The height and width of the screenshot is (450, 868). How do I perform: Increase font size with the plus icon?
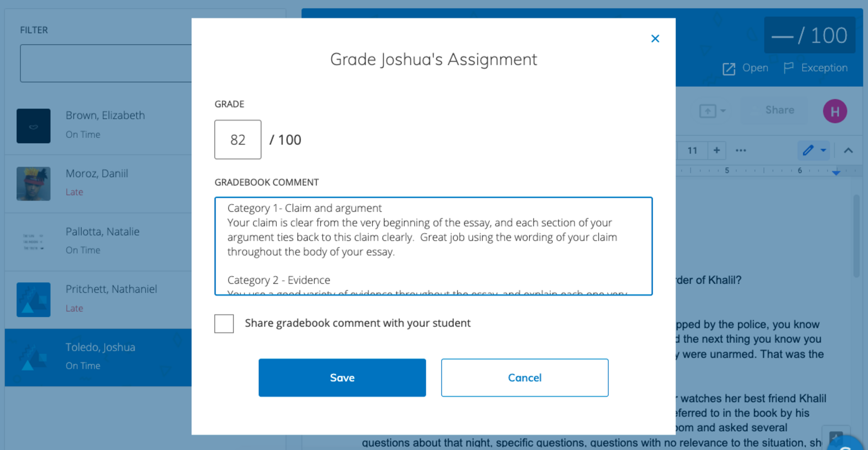tap(717, 151)
